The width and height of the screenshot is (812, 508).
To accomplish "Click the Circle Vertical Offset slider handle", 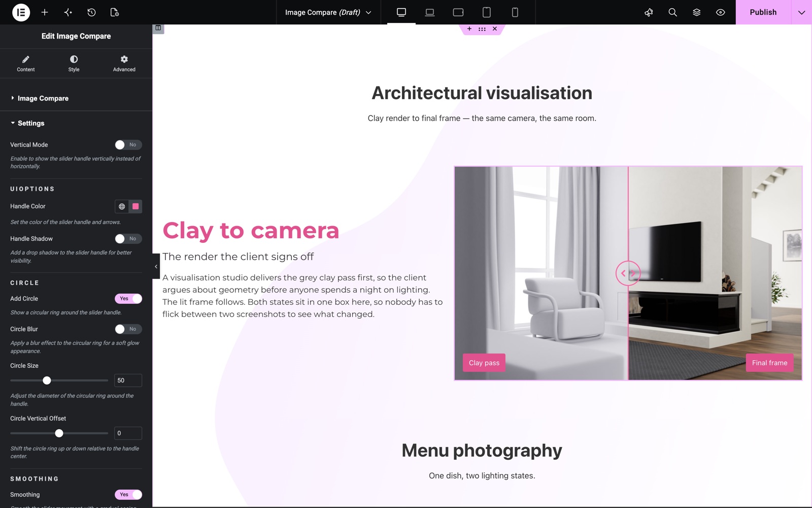I will (59, 433).
